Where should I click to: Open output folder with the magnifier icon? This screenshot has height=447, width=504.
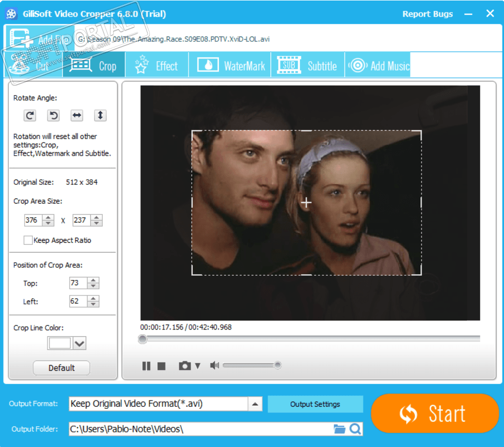click(355, 429)
